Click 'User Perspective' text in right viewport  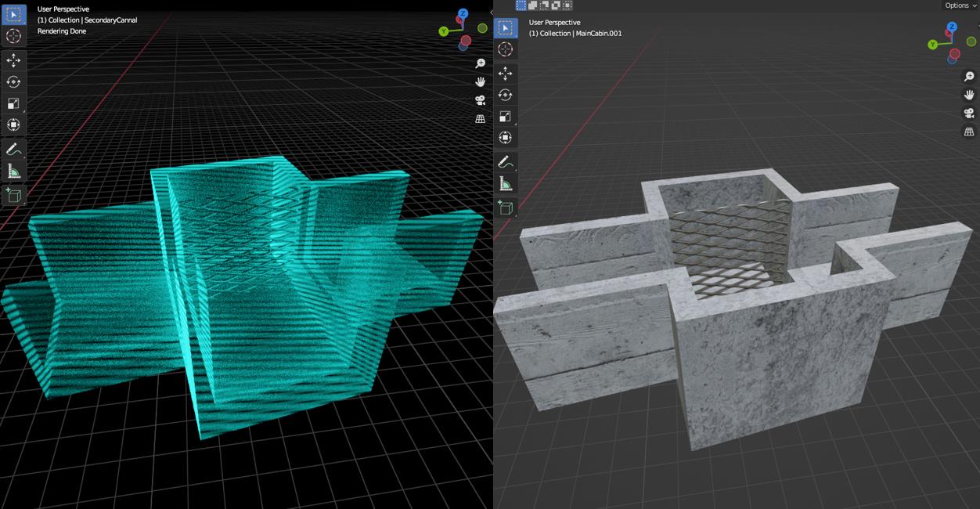tap(555, 23)
